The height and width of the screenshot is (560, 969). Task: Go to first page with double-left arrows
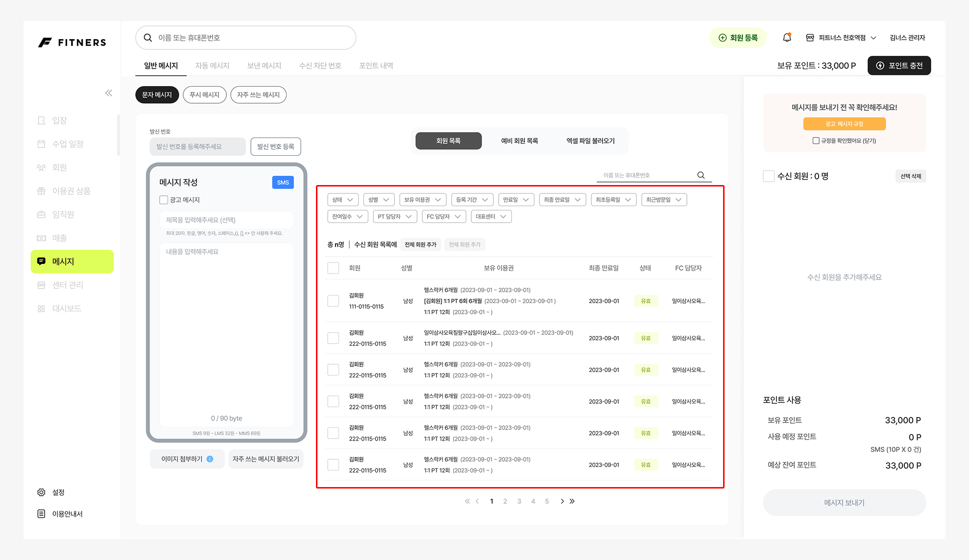tap(467, 501)
